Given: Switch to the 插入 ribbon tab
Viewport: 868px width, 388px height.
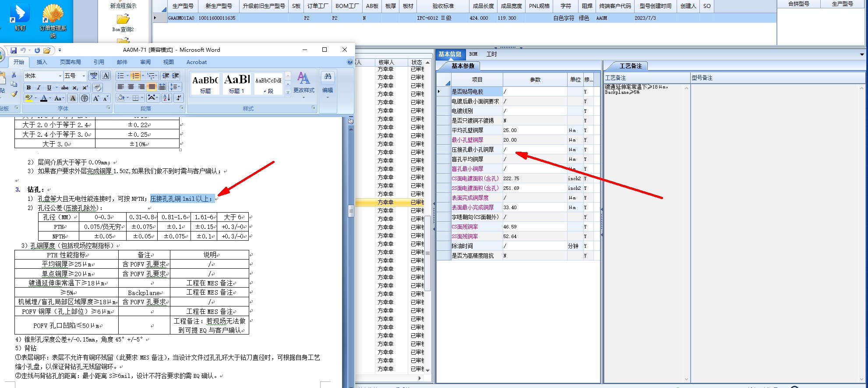Looking at the screenshot, I should coord(42,62).
